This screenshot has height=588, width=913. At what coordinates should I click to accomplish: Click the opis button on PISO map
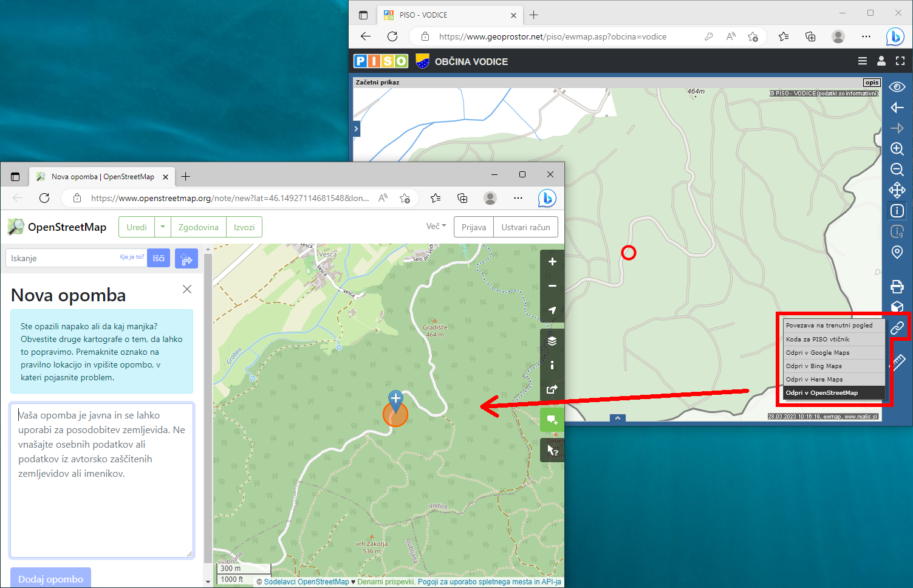click(872, 83)
